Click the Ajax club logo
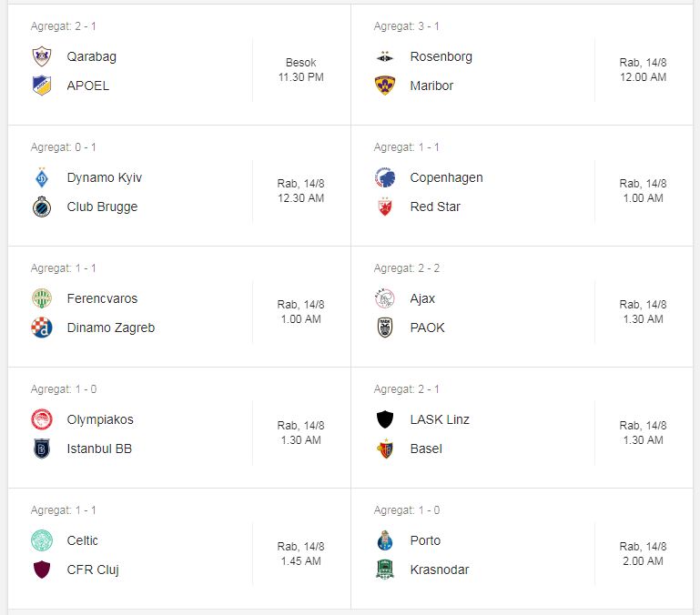Image resolution: width=700 pixels, height=615 pixels. coord(385,298)
